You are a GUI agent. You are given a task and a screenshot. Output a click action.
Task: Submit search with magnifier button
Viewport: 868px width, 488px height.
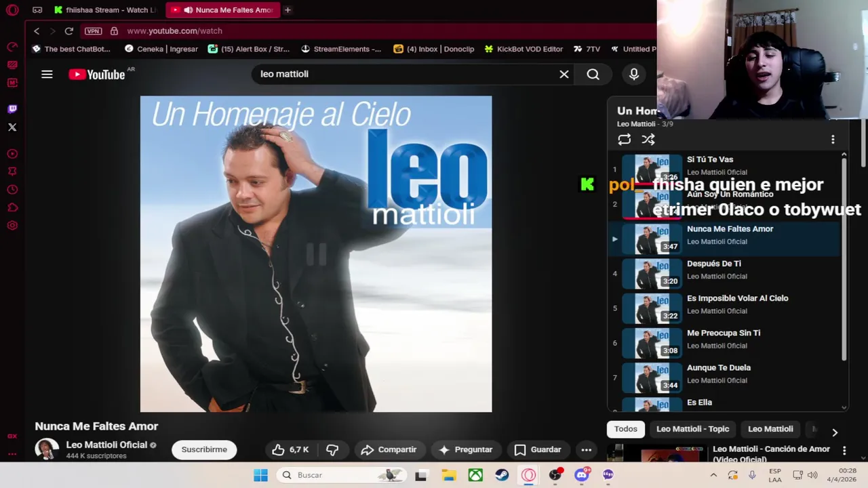593,75
